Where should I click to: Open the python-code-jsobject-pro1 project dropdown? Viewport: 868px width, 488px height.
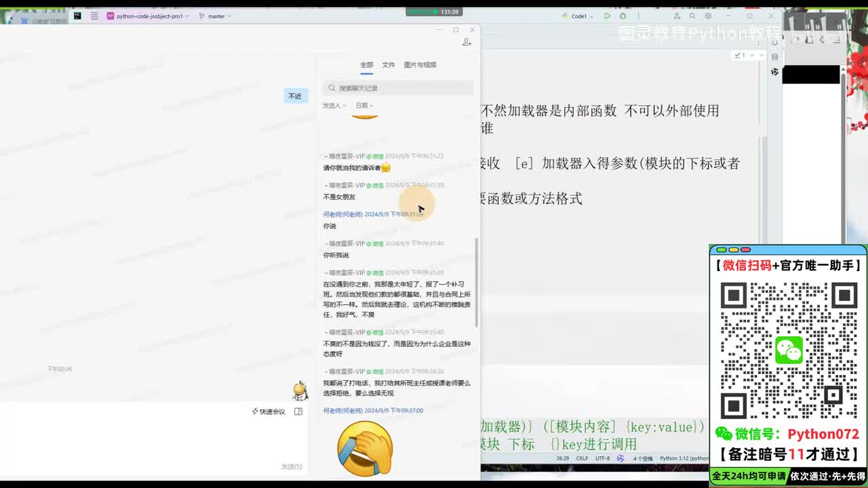click(149, 16)
